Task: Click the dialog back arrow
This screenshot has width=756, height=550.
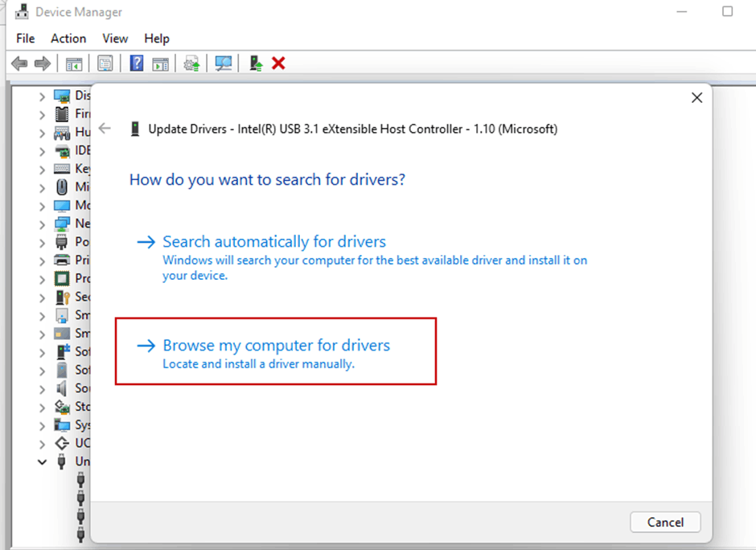Action: [x=105, y=128]
